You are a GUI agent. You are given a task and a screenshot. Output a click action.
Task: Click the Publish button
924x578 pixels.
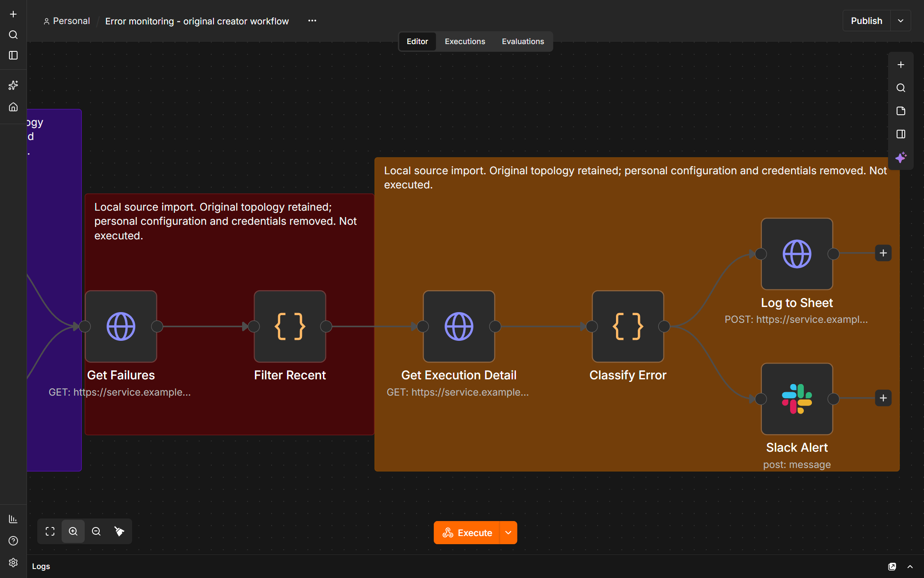[x=866, y=21]
